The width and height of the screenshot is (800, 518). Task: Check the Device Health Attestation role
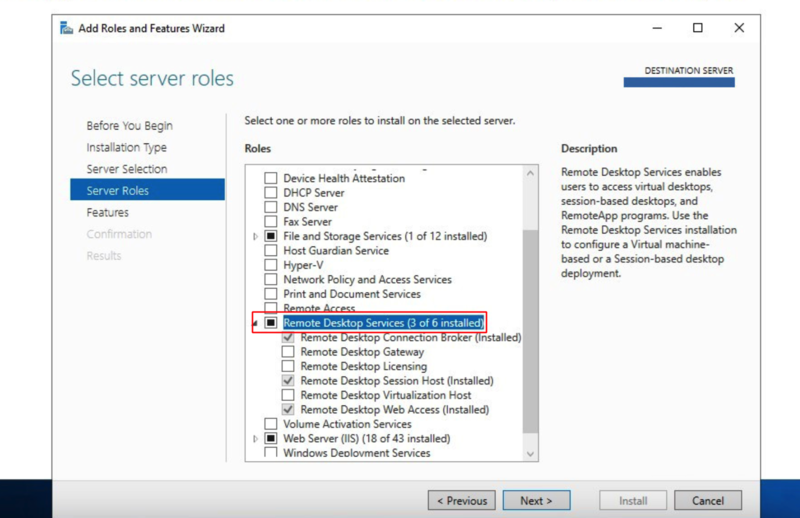tap(271, 178)
